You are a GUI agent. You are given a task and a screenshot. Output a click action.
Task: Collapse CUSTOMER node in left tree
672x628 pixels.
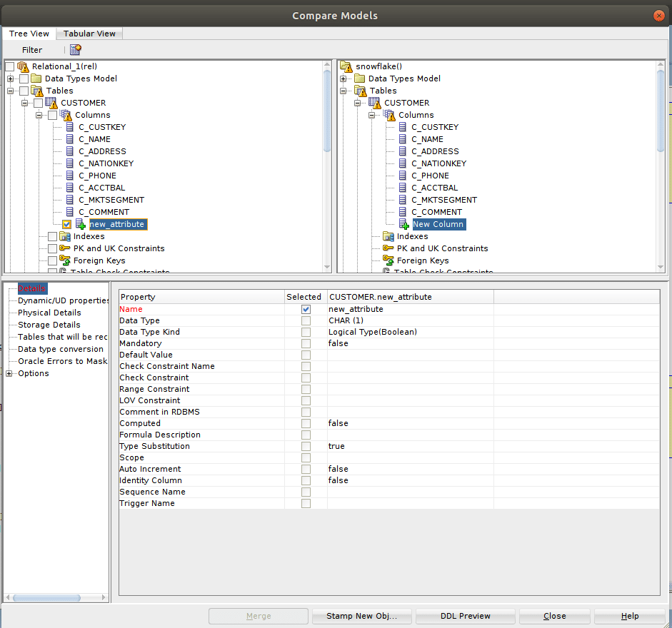24,103
